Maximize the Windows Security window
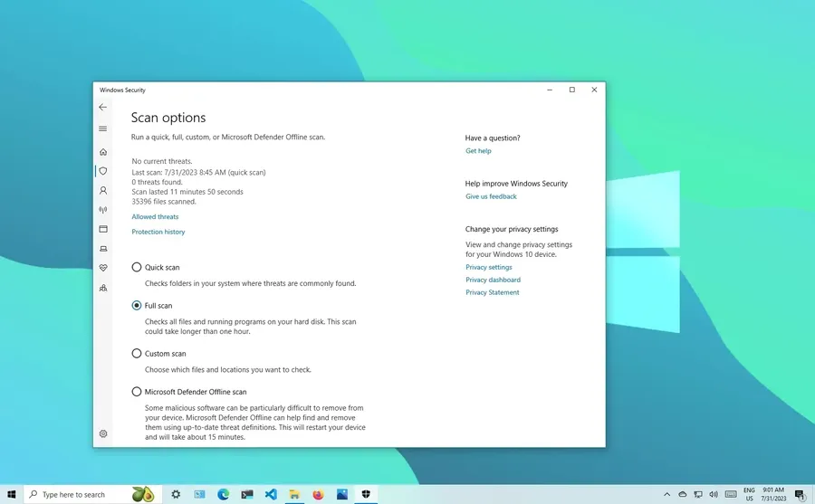Viewport: 815px width, 504px height. [571, 90]
